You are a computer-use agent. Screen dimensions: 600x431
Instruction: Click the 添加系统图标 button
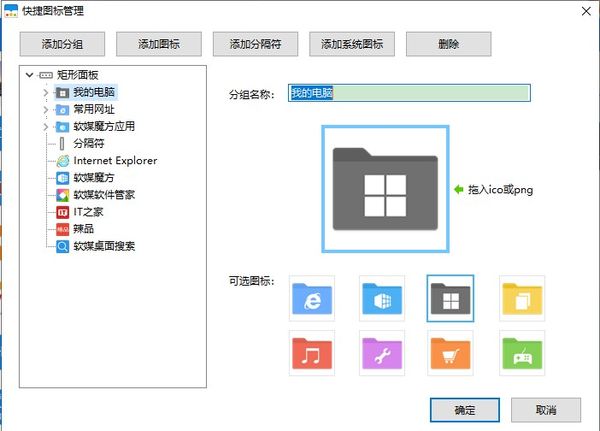tap(352, 44)
